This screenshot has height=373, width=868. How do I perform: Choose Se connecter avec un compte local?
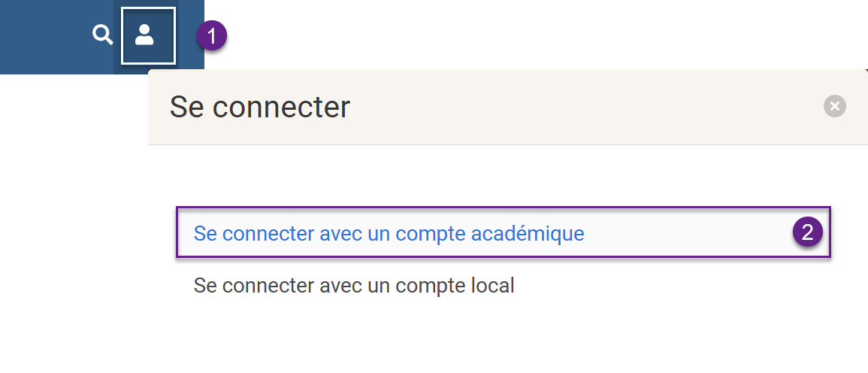354,286
